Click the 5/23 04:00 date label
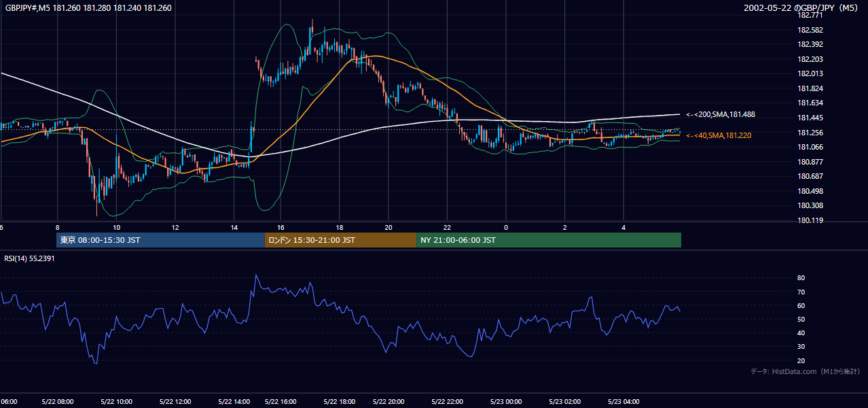The image size is (868, 408). (623, 402)
